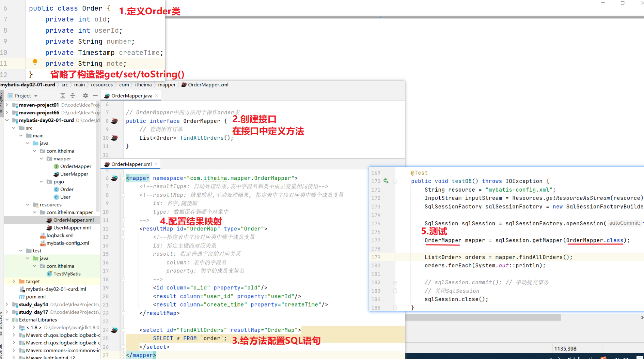644x359 pixels.
Task: Expand the JDK 1.8 library node
Action: [14, 327]
